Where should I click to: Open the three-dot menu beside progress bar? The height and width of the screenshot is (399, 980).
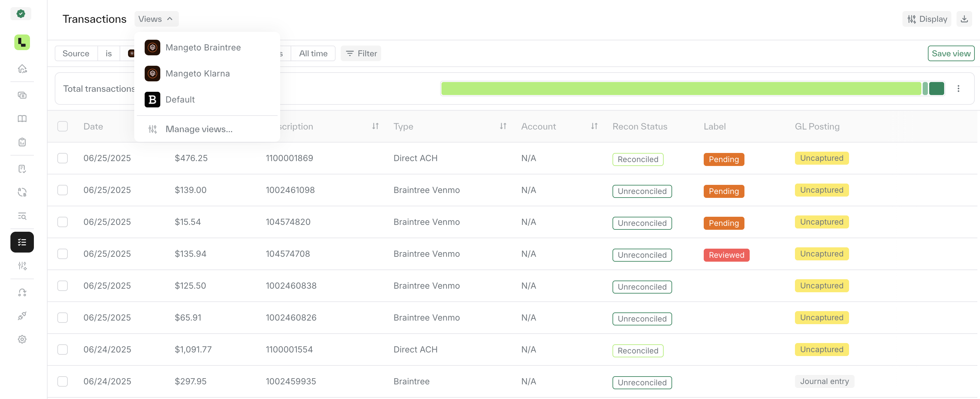pyautogui.click(x=958, y=89)
